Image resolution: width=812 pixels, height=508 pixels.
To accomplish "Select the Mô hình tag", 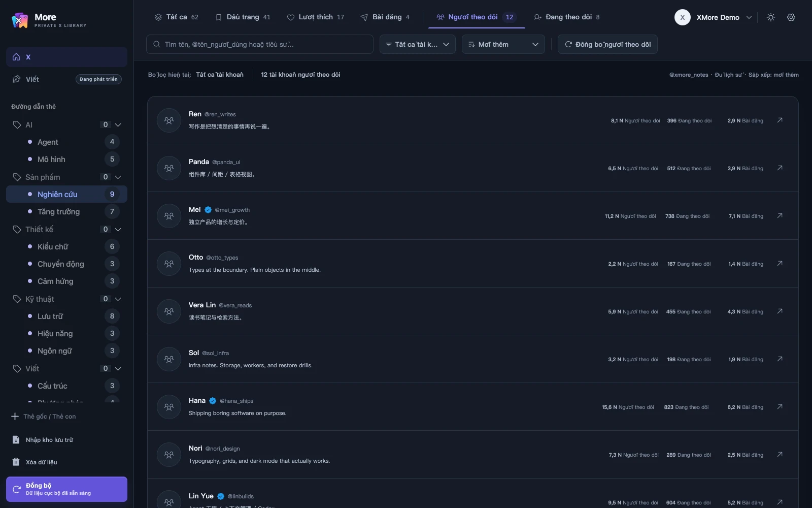I will tap(66, 160).
